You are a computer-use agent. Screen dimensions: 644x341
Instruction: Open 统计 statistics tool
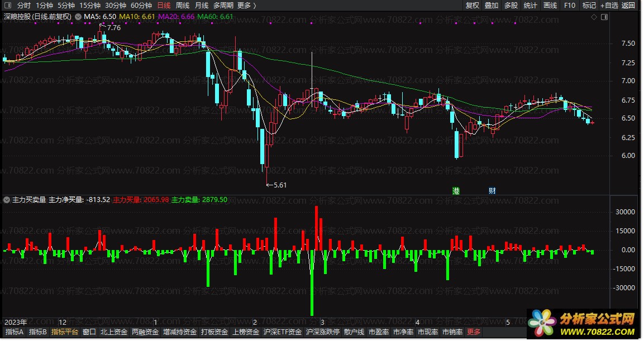pos(530,6)
